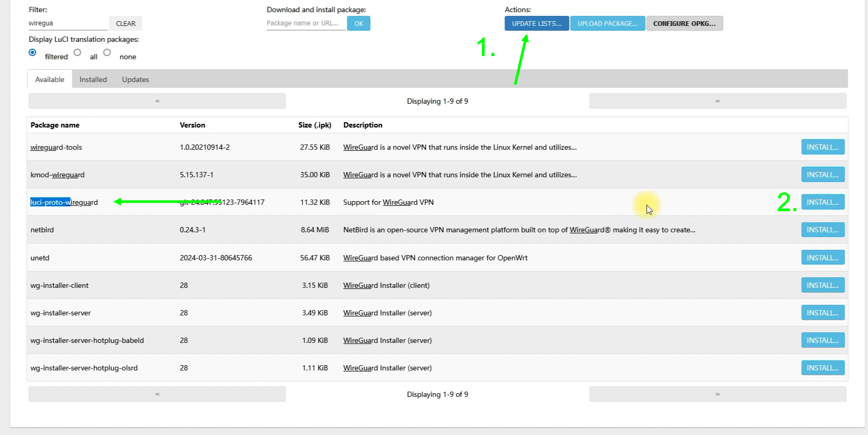Select the 'none' translation radio button
This screenshot has width=868, height=435.
[107, 52]
